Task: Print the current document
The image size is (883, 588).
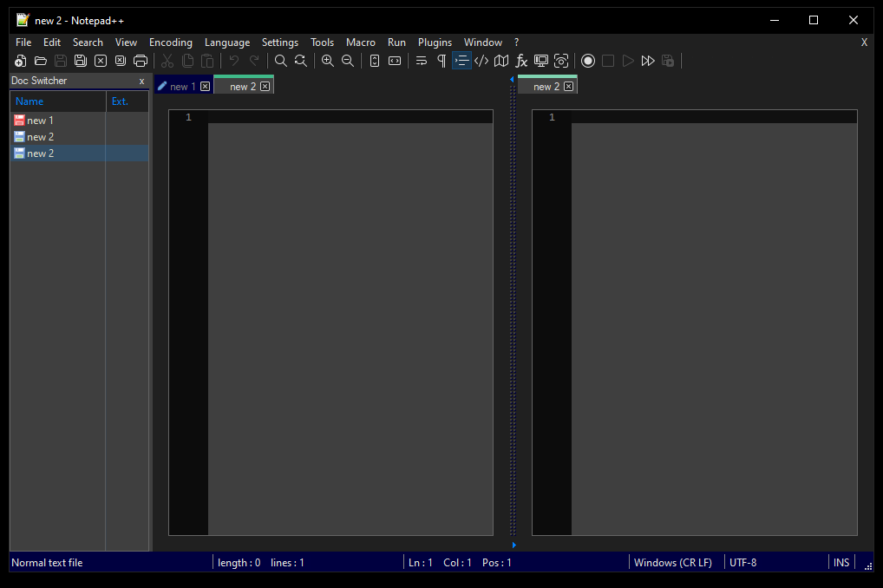Action: click(141, 61)
